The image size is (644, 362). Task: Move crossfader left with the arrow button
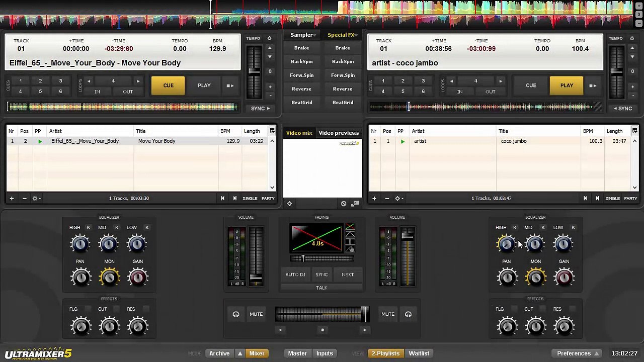pos(280,330)
